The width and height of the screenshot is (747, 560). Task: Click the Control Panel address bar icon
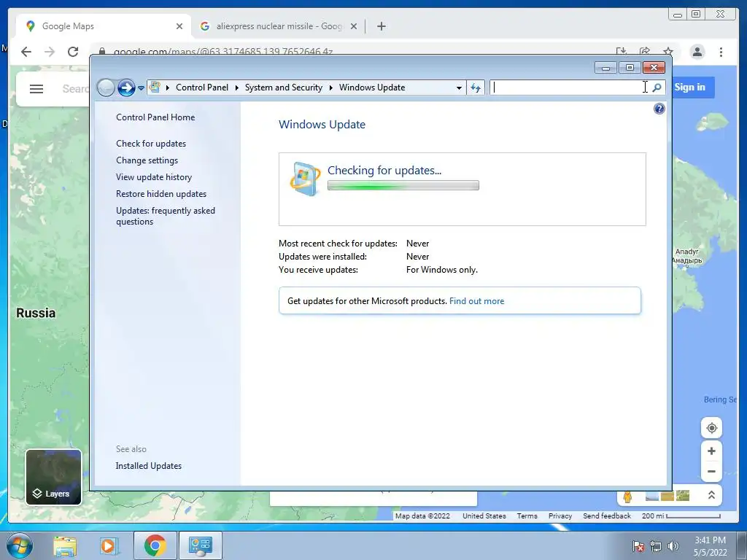point(155,87)
